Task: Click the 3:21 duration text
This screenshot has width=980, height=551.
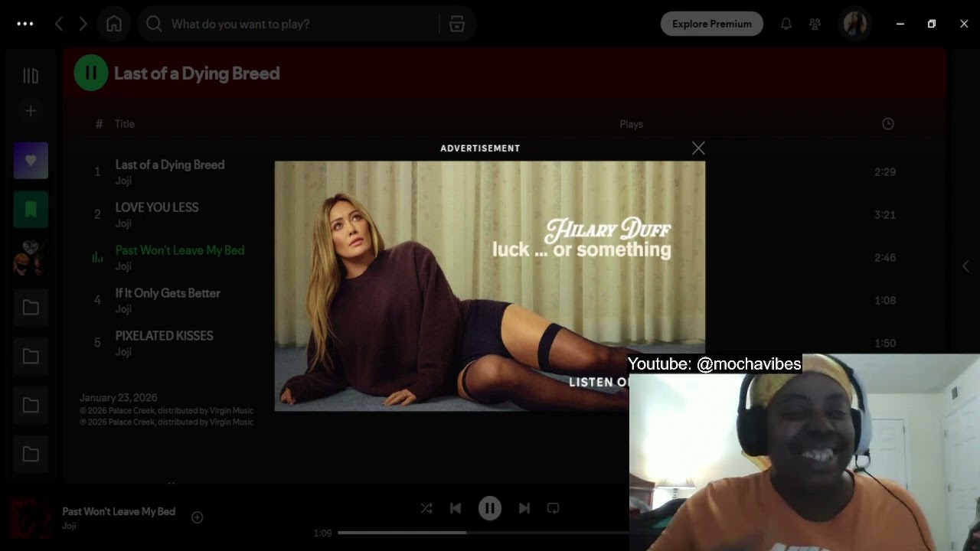Action: [885, 215]
